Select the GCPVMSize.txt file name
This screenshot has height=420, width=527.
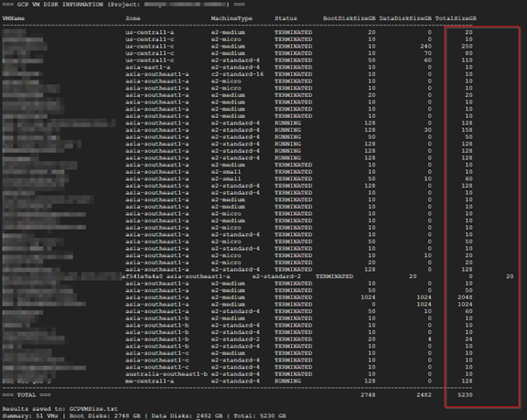pyautogui.click(x=93, y=409)
